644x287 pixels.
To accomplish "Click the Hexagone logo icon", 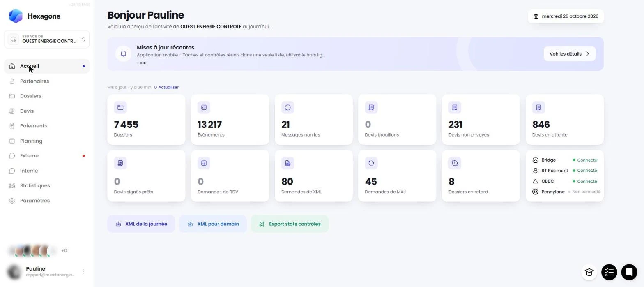I will (x=16, y=16).
